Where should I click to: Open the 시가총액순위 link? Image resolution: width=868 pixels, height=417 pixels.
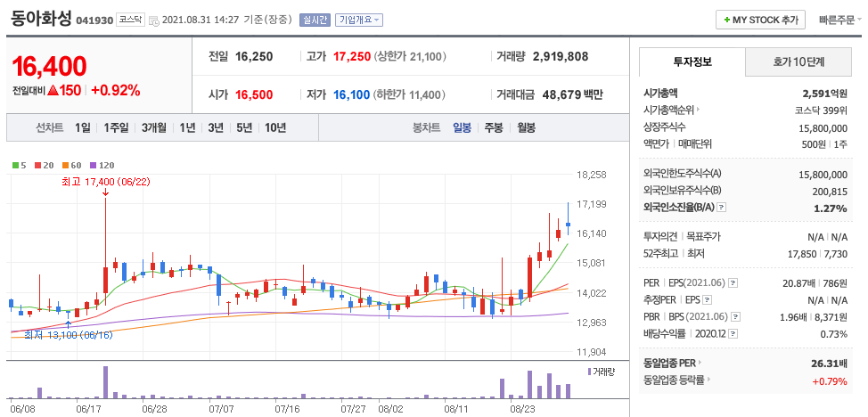[x=668, y=110]
